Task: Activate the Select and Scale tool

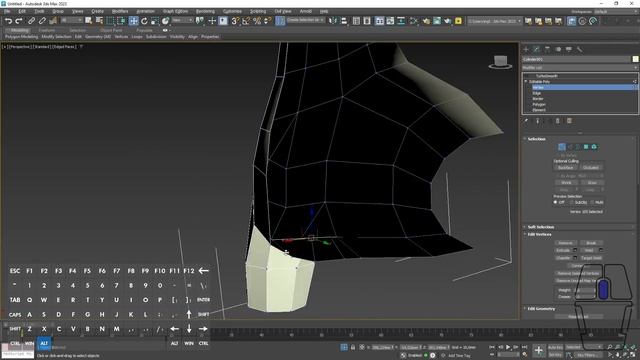Action: (155, 21)
